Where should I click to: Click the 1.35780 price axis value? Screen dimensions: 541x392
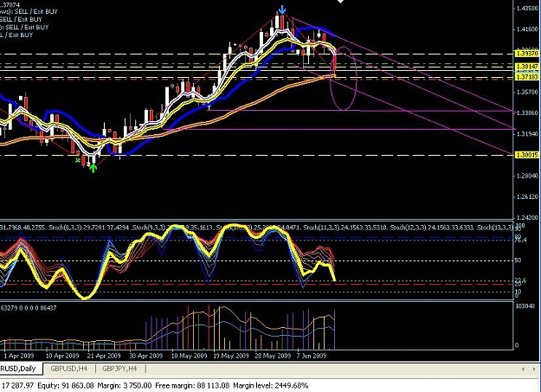(x=528, y=92)
